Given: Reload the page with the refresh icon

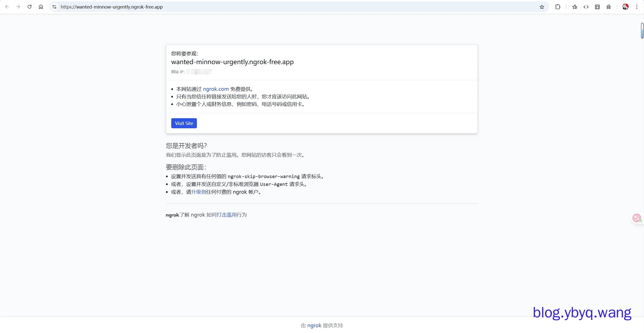Looking at the screenshot, I should (29, 7).
